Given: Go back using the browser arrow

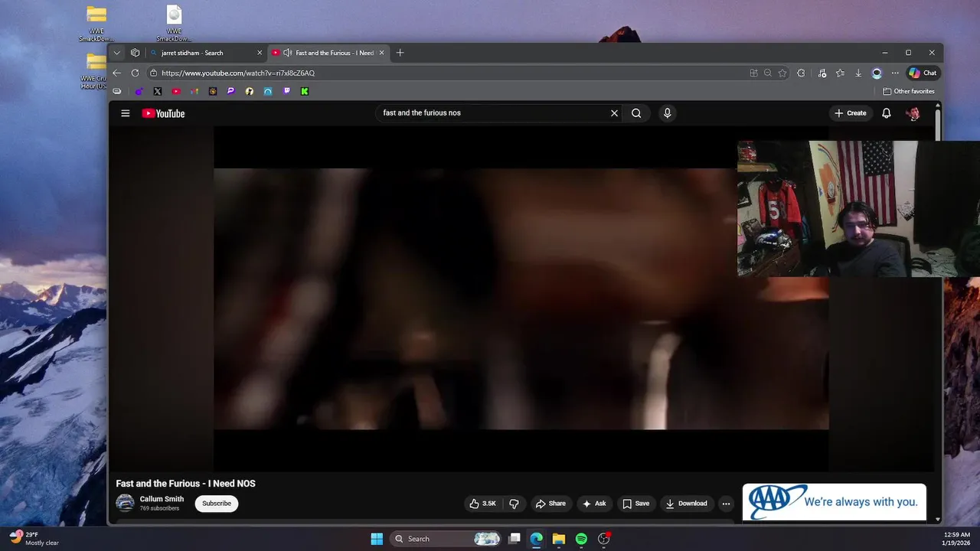Looking at the screenshot, I should point(116,73).
